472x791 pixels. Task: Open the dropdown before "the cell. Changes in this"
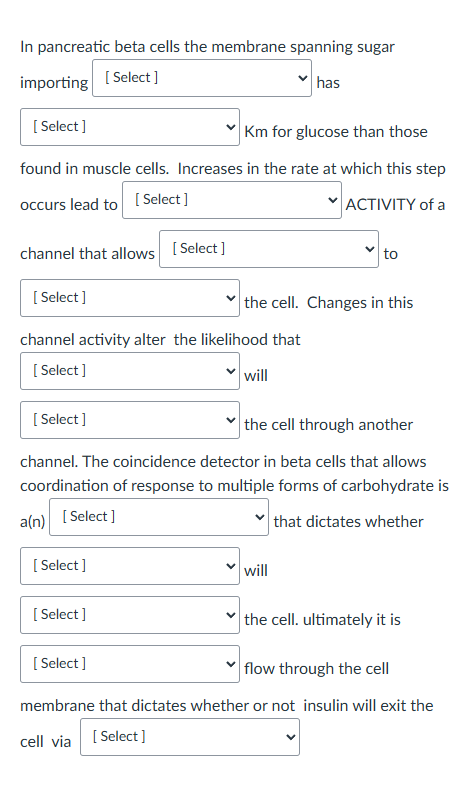pyautogui.click(x=130, y=298)
